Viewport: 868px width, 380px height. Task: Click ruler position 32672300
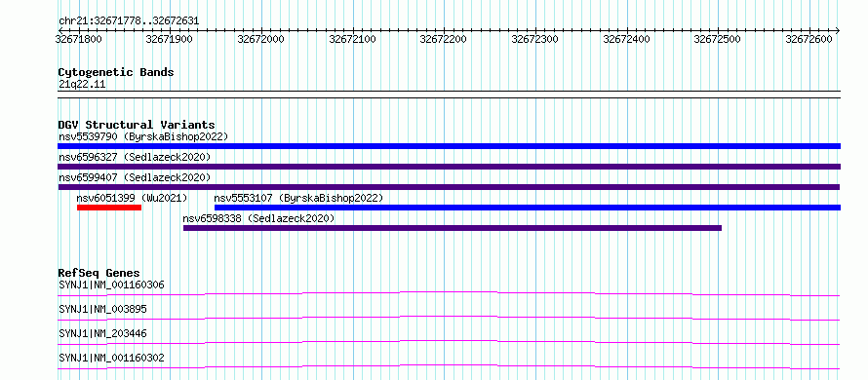534,39
